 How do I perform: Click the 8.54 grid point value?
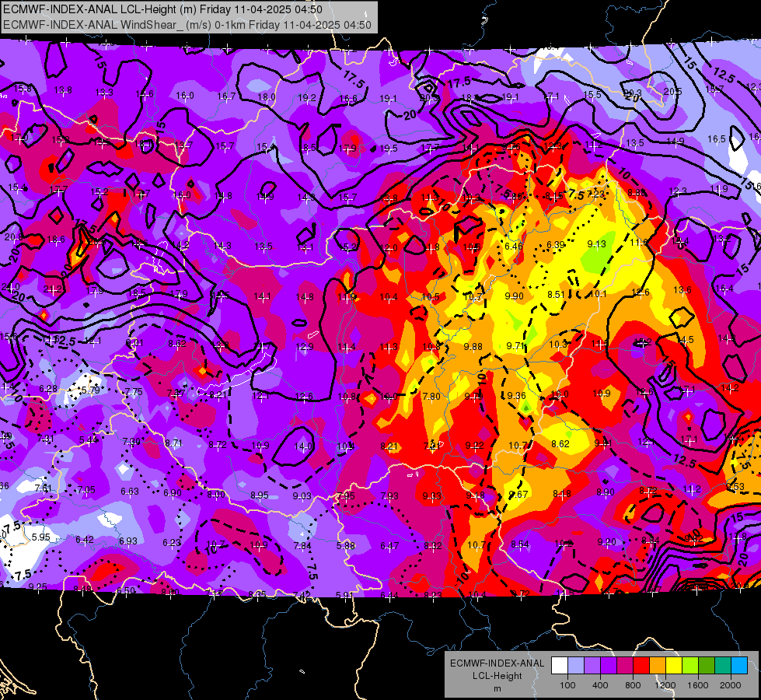(520, 544)
